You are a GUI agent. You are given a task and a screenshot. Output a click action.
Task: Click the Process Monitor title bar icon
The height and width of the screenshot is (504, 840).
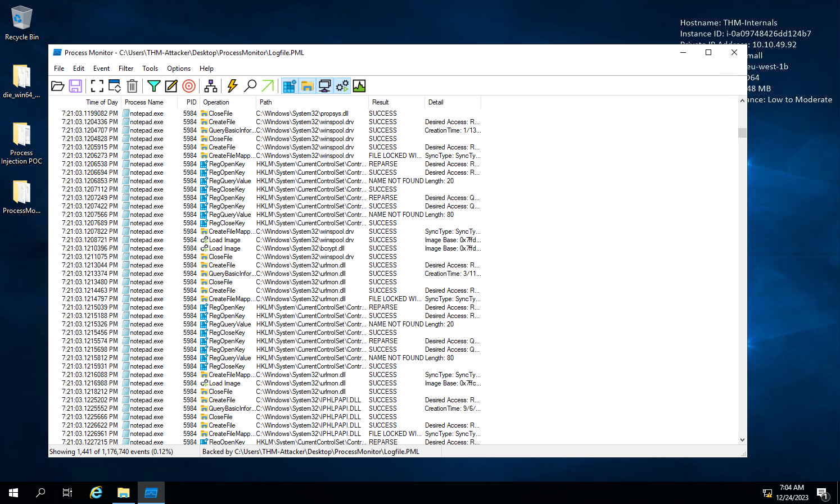point(57,52)
